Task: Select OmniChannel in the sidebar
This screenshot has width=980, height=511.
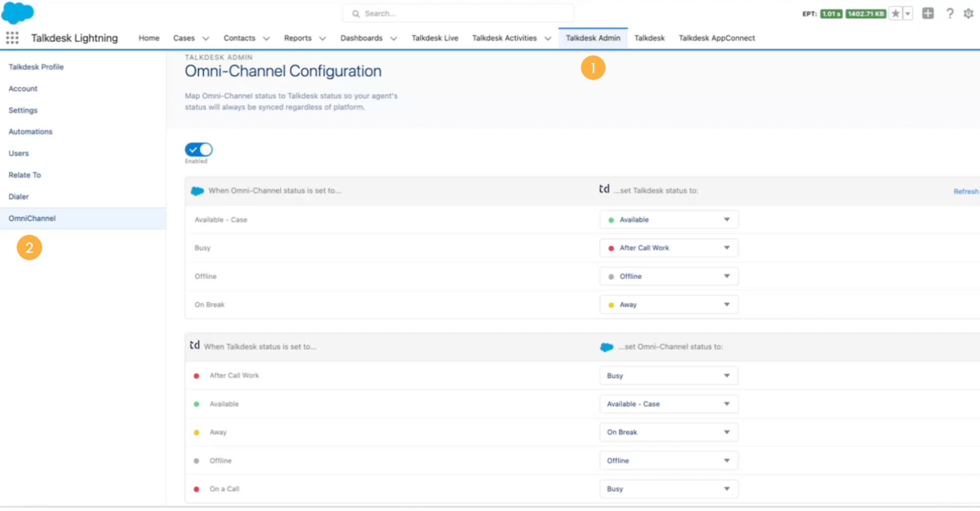Action: pos(83,219)
